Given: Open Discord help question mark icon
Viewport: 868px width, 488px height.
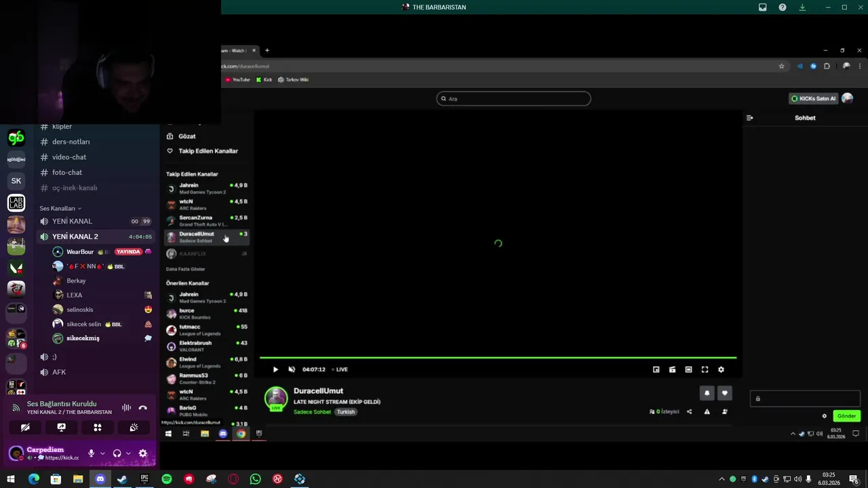Looking at the screenshot, I should [x=783, y=7].
